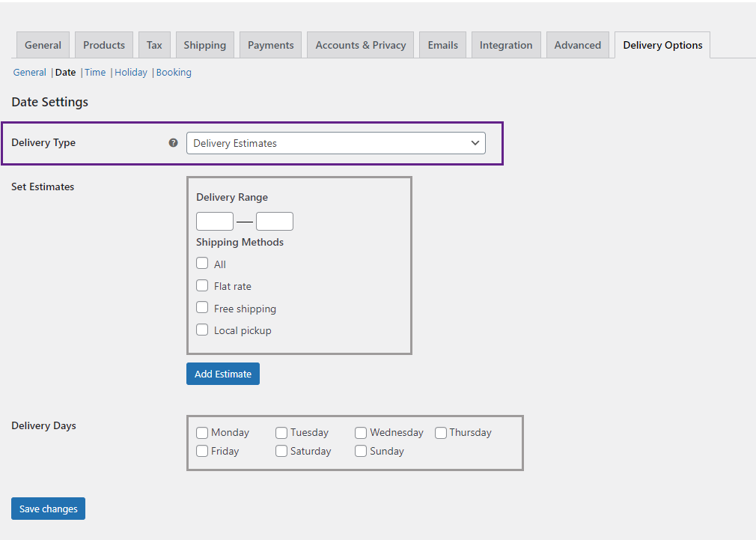Open the Holiday settings link
Viewport: 756px width, 540px height.
(x=131, y=73)
